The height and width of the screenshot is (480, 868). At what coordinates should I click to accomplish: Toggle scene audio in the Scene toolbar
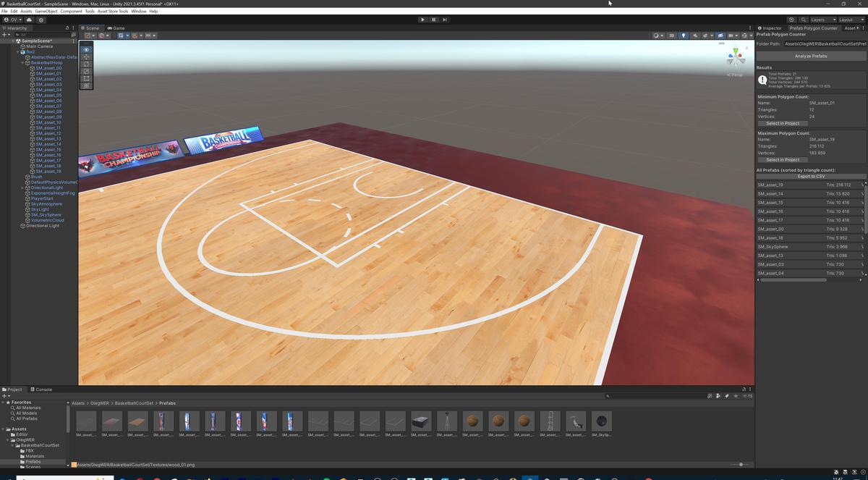coord(696,35)
